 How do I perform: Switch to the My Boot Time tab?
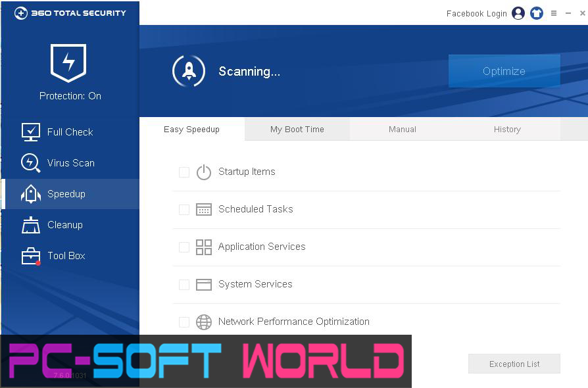(x=297, y=129)
